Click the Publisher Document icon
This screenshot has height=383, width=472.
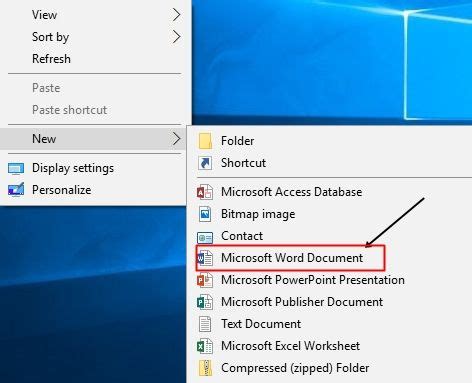click(205, 302)
